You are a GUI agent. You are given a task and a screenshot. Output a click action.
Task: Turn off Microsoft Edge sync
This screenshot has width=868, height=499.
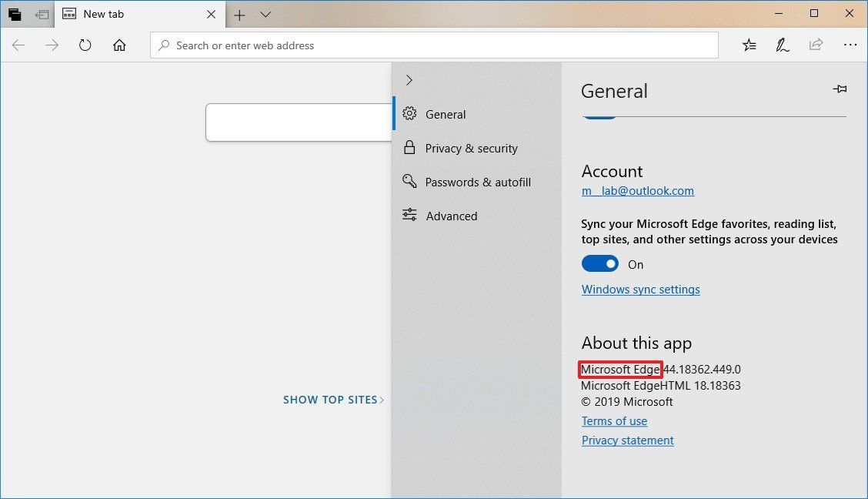coord(600,263)
